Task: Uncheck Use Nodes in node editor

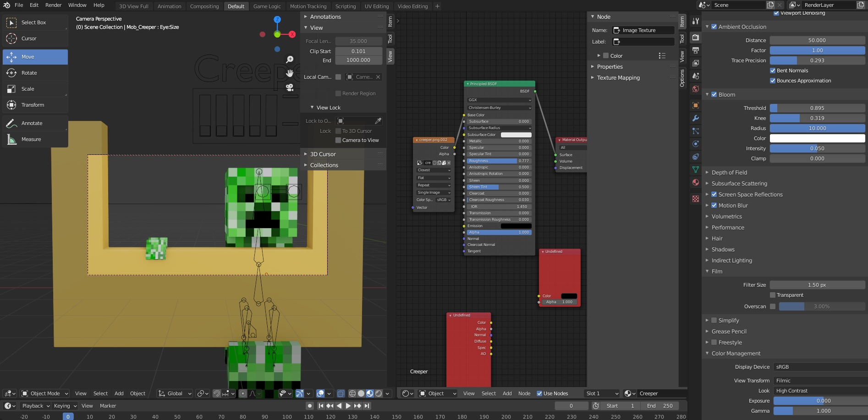Action: tap(539, 393)
